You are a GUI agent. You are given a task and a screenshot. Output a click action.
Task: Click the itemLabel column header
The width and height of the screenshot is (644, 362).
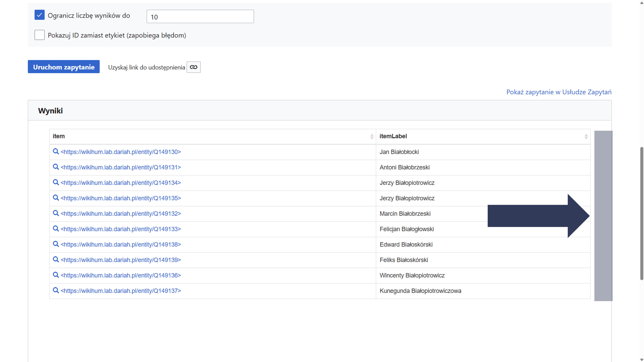tap(393, 136)
